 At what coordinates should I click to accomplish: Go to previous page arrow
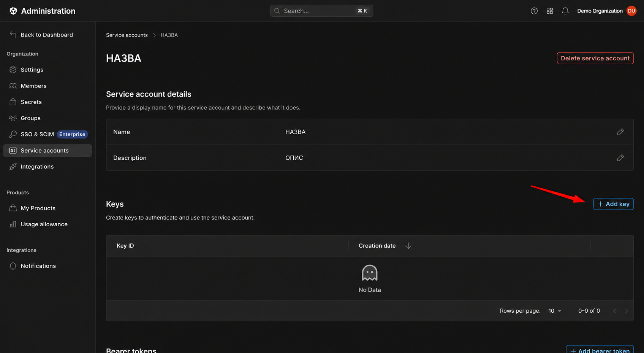click(614, 311)
